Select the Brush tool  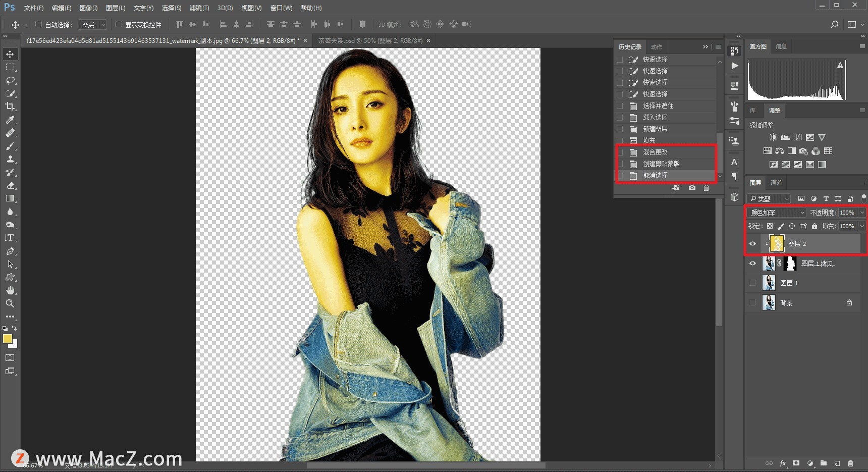(x=10, y=146)
